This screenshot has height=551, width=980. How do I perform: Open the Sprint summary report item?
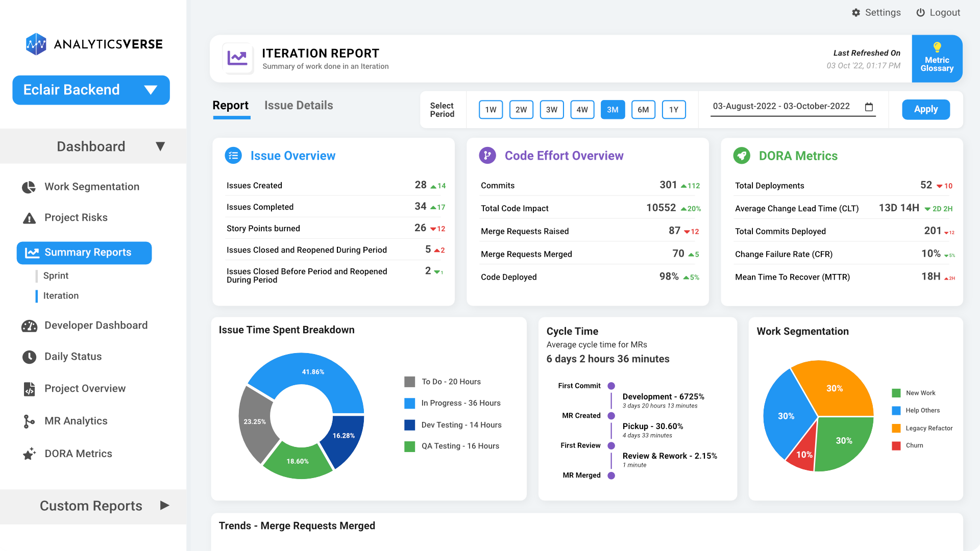(56, 275)
